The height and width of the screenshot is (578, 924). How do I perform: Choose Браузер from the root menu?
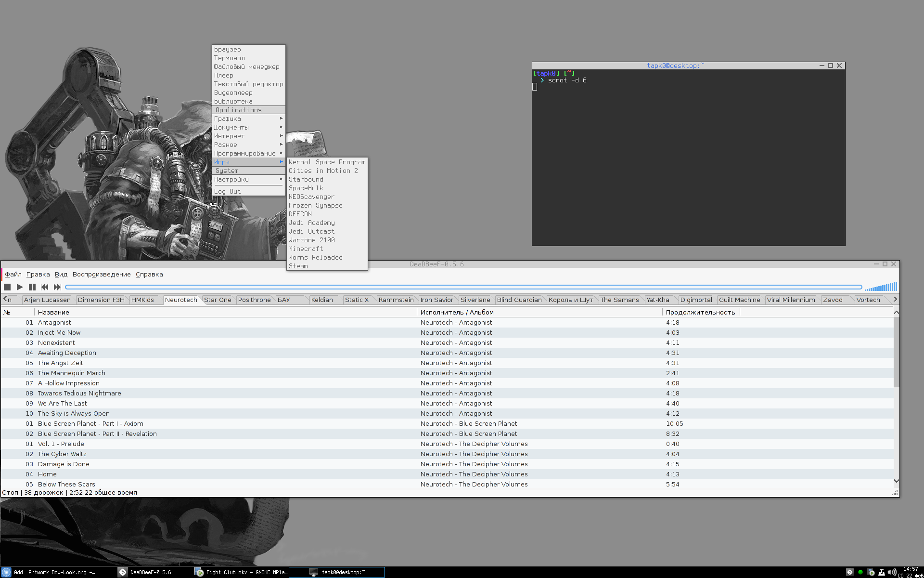click(x=249, y=49)
